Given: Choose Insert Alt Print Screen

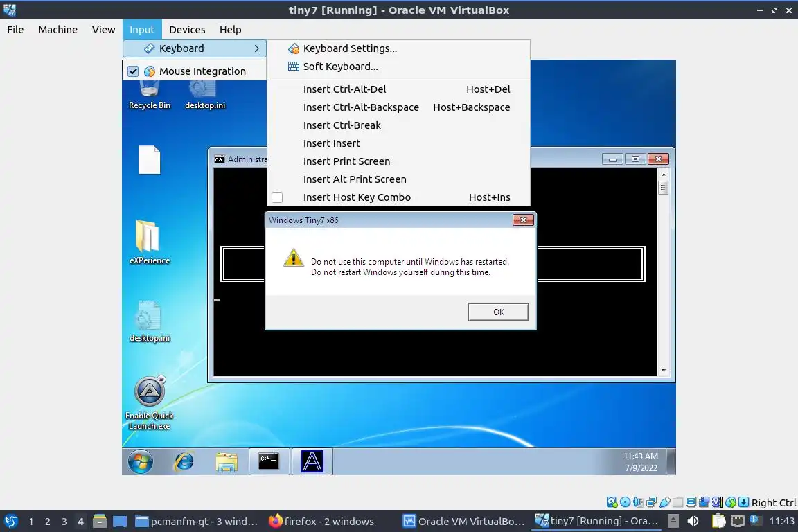Looking at the screenshot, I should pos(398,179).
